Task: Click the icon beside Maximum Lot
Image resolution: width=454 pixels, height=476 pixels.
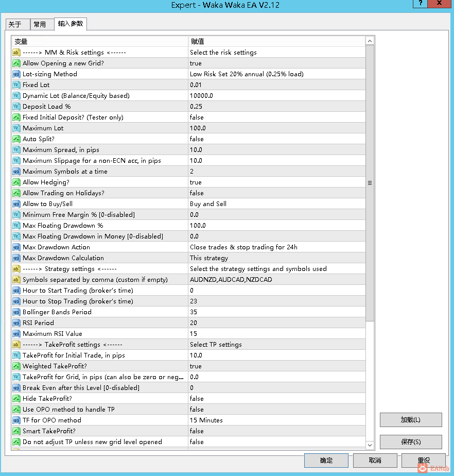Action: pyautogui.click(x=16, y=128)
